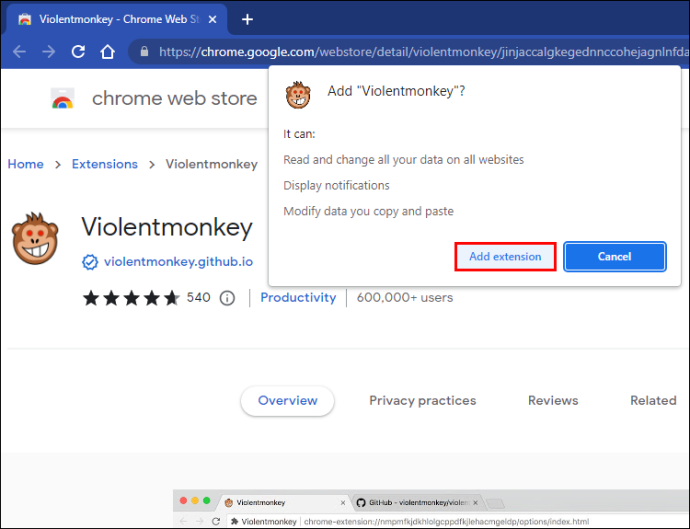
Task: Click the monkey icon in dialog
Action: click(x=298, y=95)
